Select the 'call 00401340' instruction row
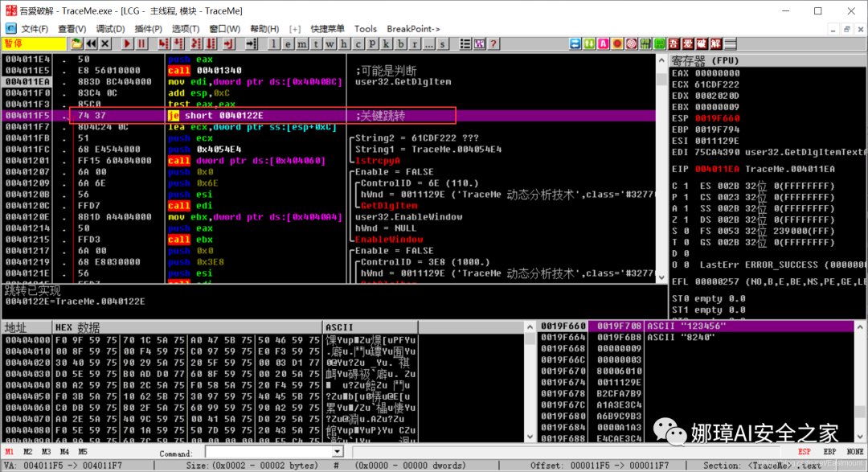 click(329, 70)
